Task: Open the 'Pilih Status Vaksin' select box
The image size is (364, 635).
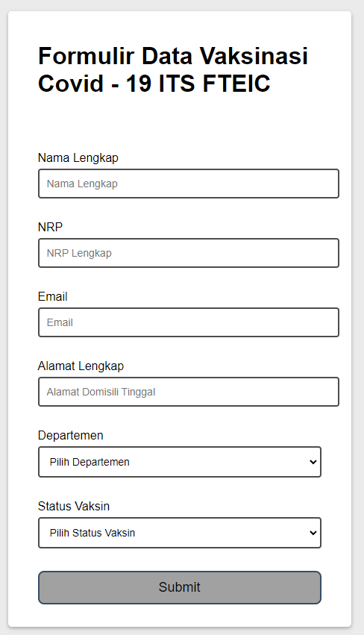Action: coord(180,533)
